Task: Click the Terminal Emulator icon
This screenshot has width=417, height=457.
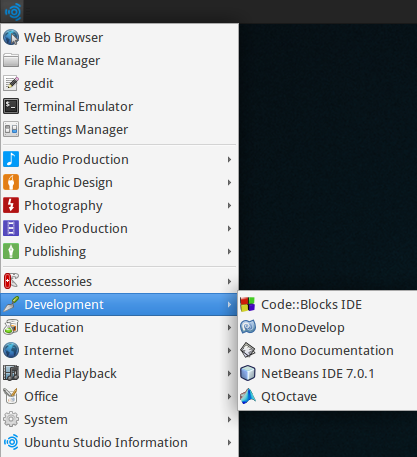Action: (x=11, y=107)
